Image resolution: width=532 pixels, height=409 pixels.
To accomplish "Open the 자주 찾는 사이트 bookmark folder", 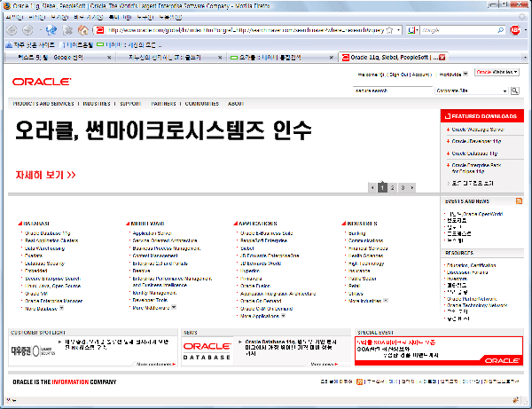I will 30,44.
